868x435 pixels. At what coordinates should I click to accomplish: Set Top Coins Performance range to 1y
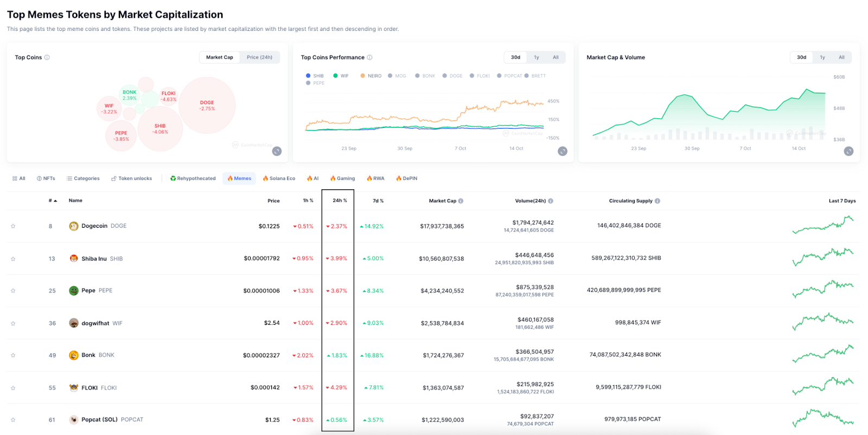click(x=537, y=57)
